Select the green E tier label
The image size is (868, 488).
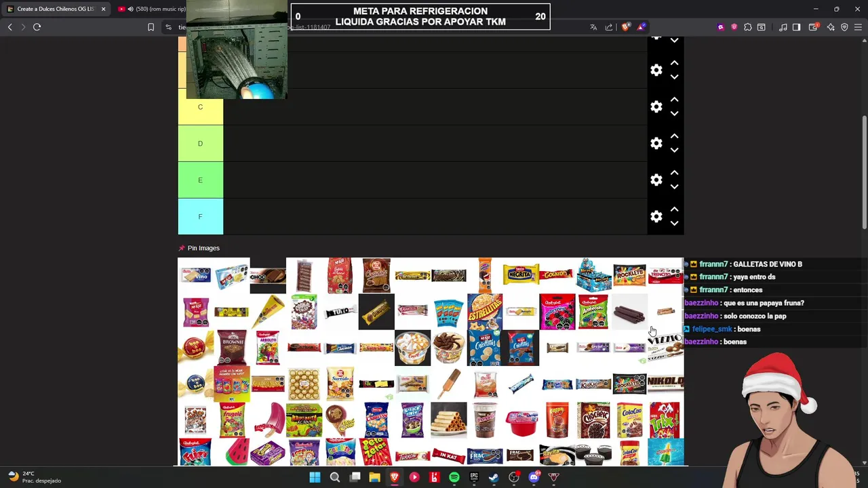[200, 180]
